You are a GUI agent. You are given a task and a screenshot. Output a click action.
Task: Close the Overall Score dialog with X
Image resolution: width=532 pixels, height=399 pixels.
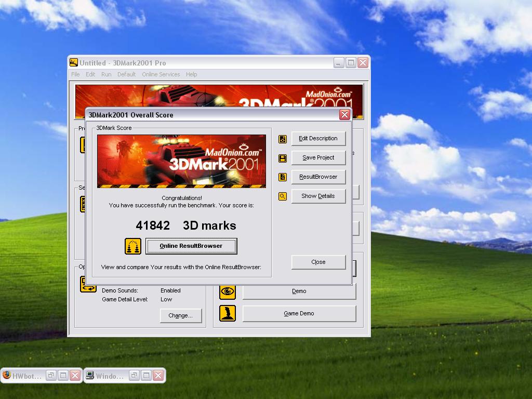pyautogui.click(x=345, y=115)
